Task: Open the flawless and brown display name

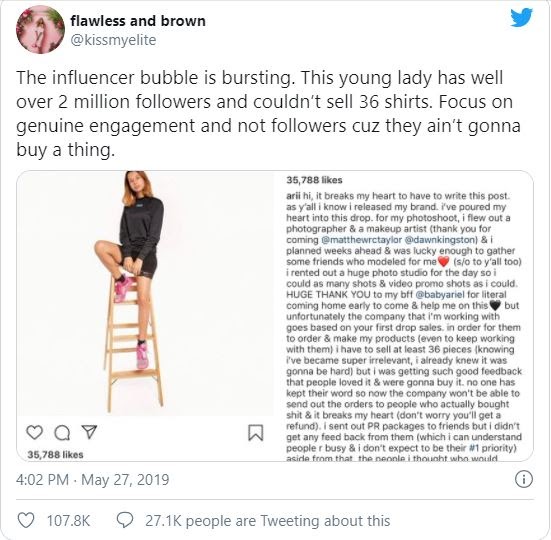Action: pyautogui.click(x=138, y=21)
